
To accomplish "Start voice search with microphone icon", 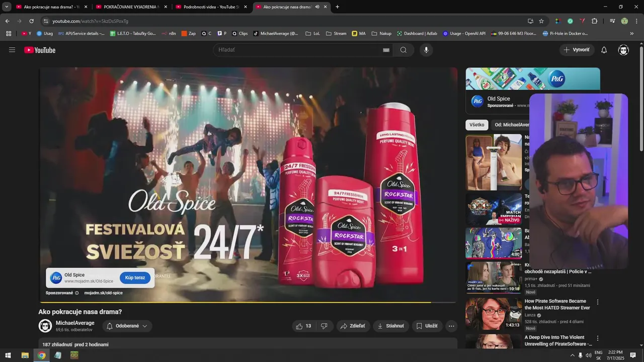I will click(x=426, y=50).
